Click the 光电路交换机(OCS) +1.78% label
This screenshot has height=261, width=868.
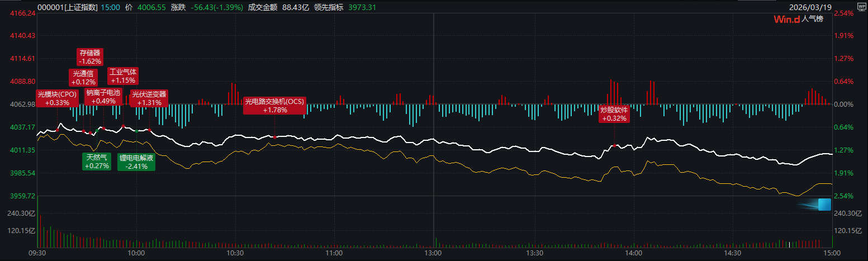click(274, 106)
